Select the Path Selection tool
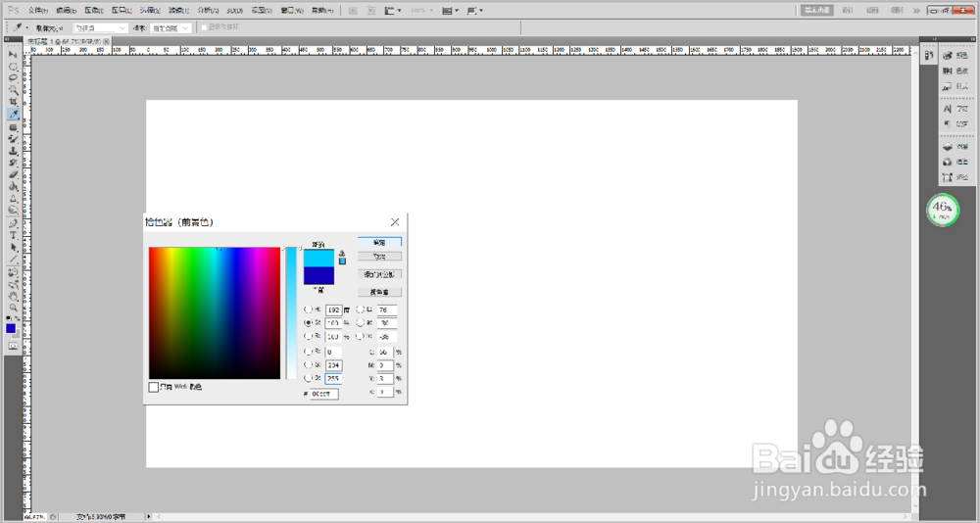This screenshot has width=980, height=523. [x=13, y=247]
